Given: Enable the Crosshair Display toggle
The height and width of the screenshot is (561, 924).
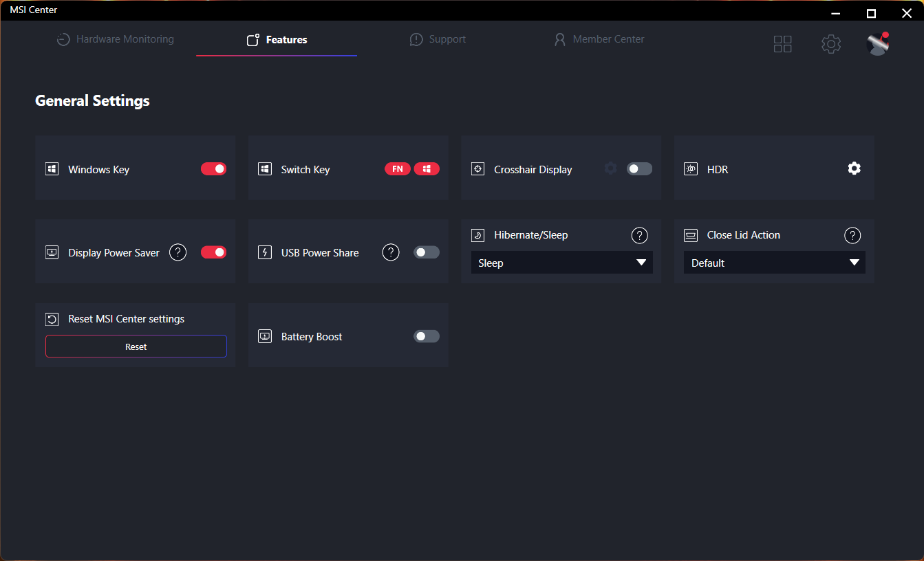Looking at the screenshot, I should (639, 168).
